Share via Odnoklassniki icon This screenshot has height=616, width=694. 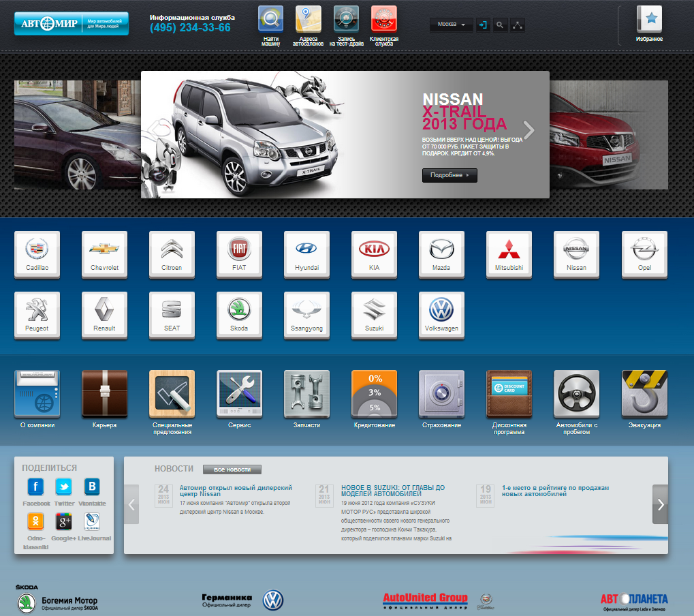[36, 521]
